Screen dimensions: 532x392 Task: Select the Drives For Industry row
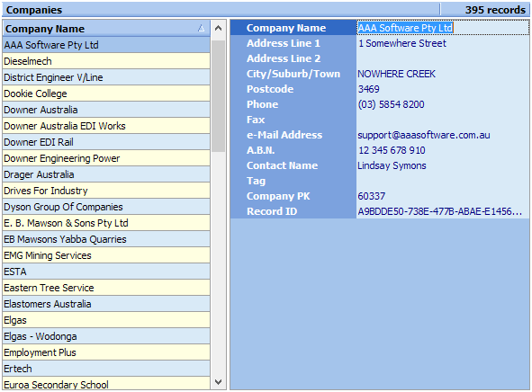106,191
